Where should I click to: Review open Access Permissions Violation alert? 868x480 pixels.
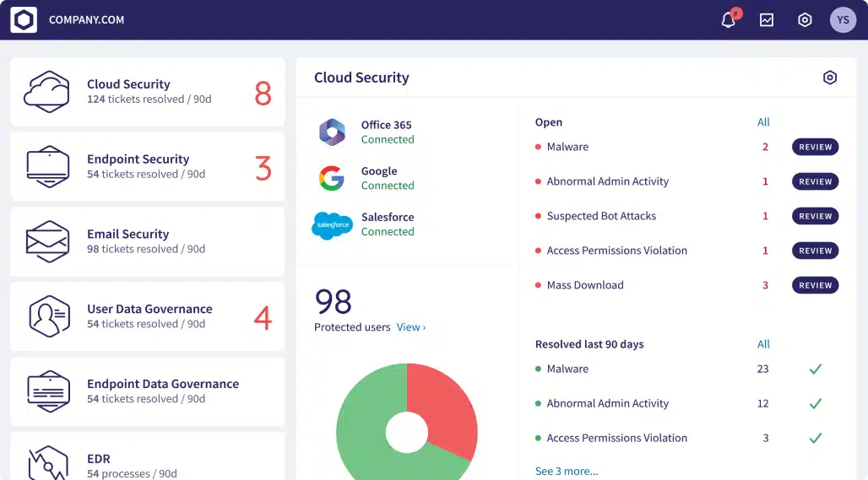[815, 251]
